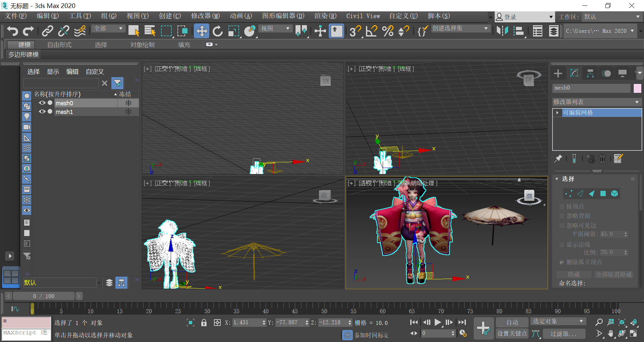The image size is (644, 342).
Task: Select Polygon sub-object level
Action: (x=603, y=193)
